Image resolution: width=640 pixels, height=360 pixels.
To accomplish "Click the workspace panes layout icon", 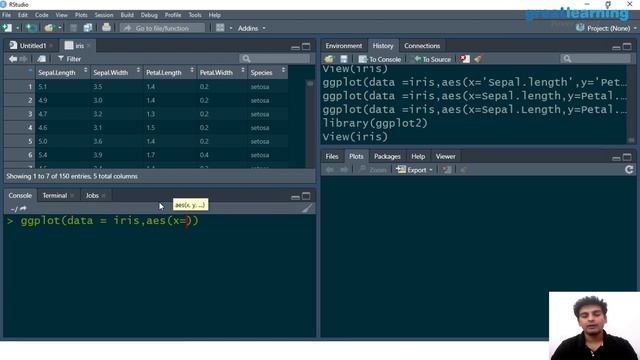I will coord(220,28).
